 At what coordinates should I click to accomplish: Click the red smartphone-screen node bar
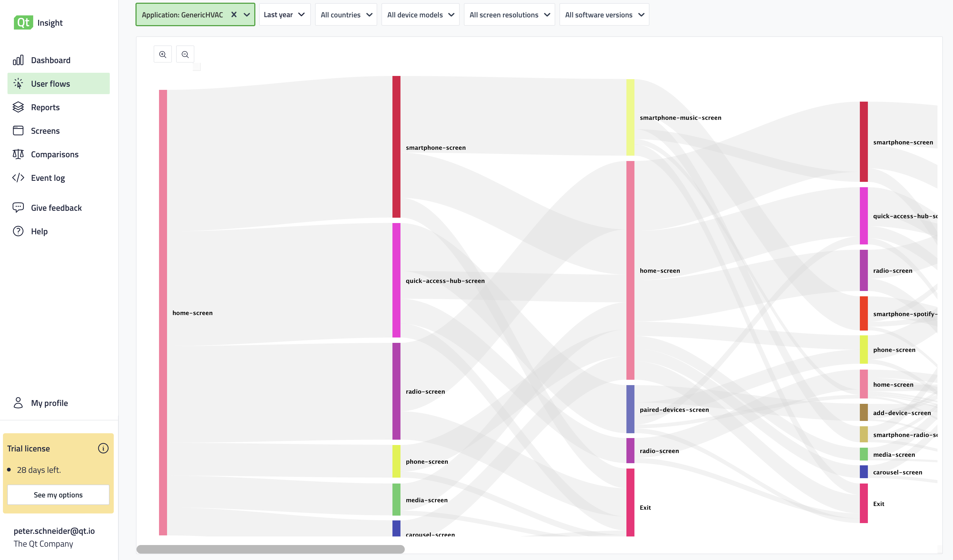point(396,147)
